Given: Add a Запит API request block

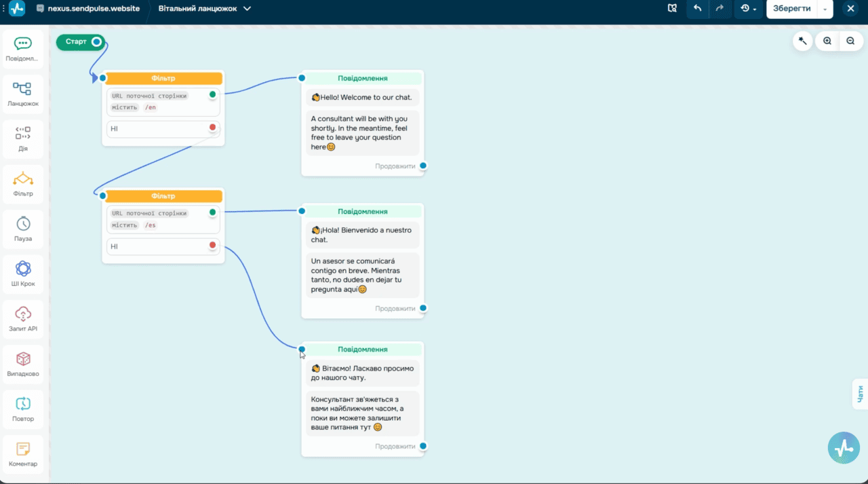Looking at the screenshot, I should click(x=23, y=319).
